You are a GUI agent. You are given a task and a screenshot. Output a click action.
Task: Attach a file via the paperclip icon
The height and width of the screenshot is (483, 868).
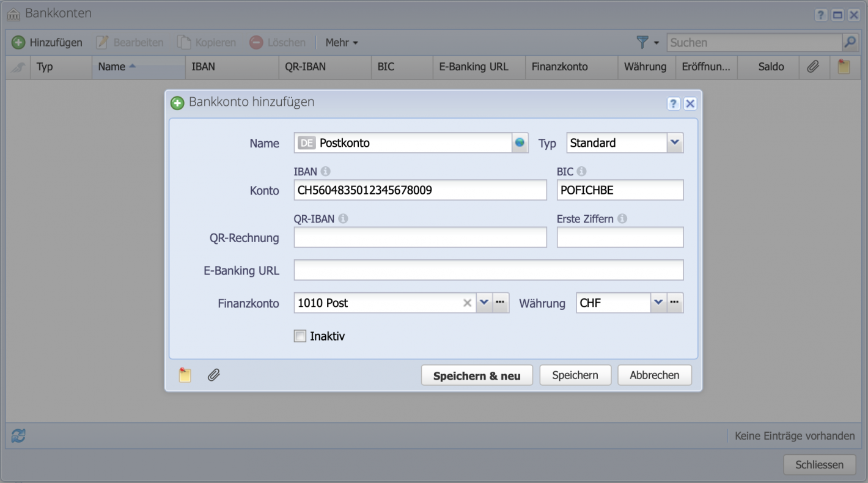point(213,375)
